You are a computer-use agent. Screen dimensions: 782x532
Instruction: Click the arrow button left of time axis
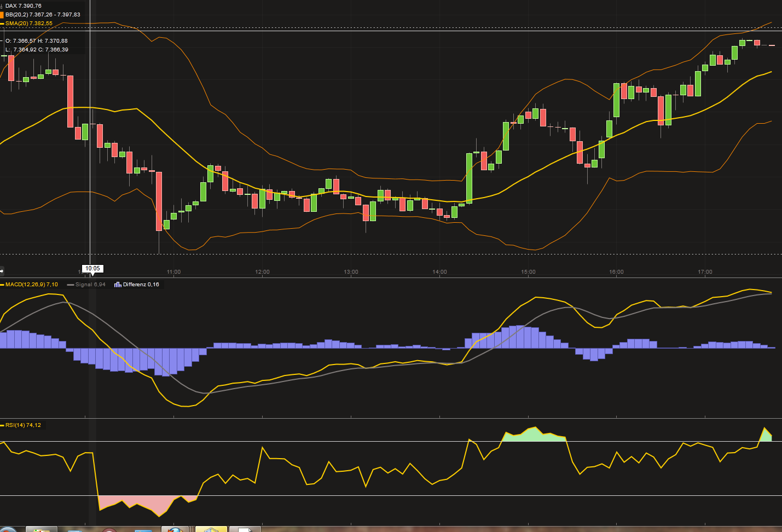pos(2,270)
